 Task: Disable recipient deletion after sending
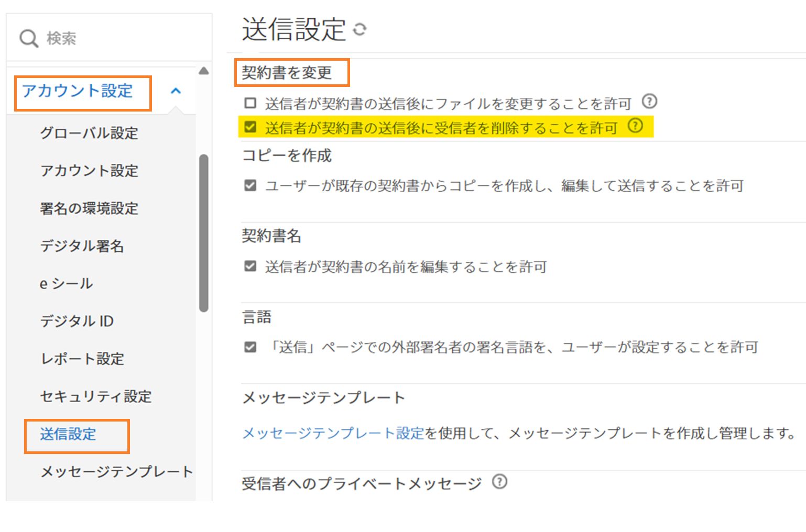click(250, 126)
